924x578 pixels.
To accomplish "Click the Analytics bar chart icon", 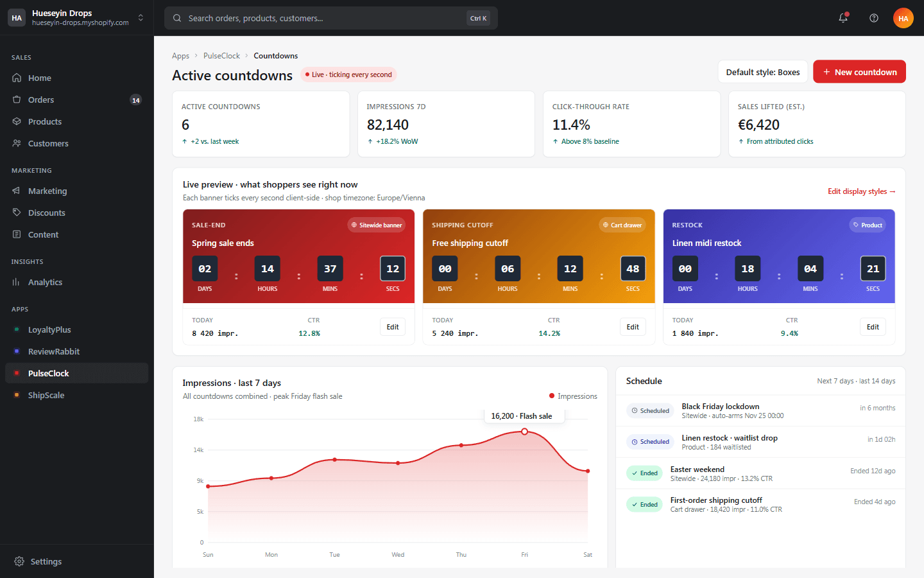I will [17, 282].
